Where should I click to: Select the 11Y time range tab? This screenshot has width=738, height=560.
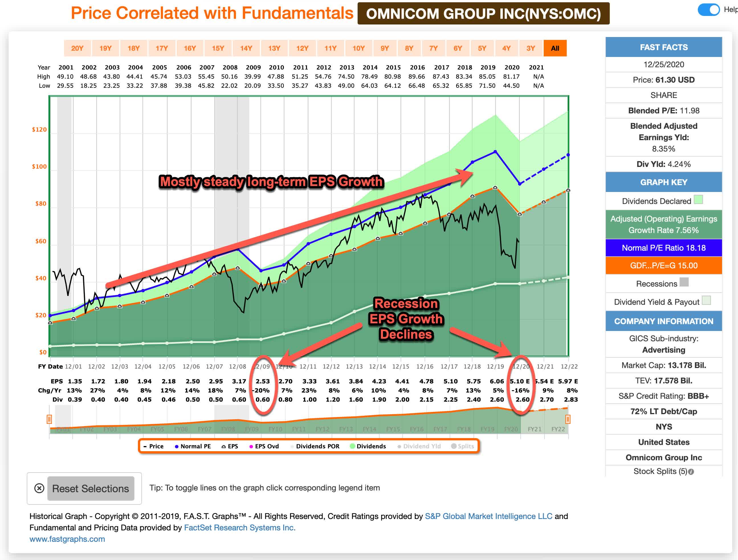(331, 48)
